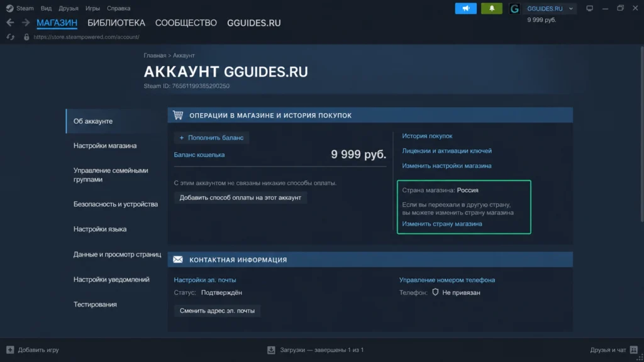644x362 pixels.
Task: Open the Справка menu
Action: [x=118, y=8]
